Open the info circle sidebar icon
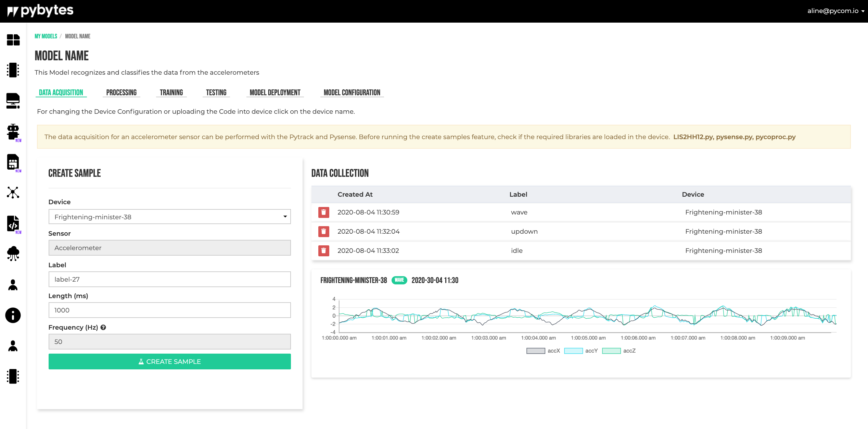 tap(13, 315)
